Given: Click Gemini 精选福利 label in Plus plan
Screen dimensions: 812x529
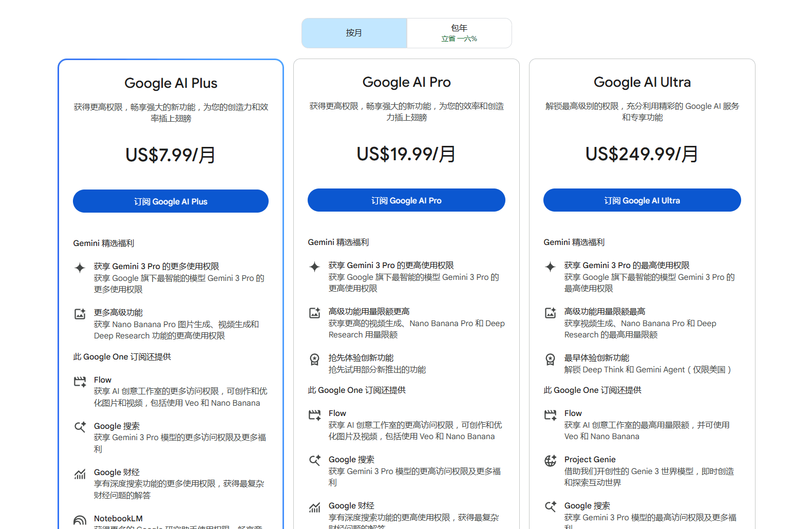Looking at the screenshot, I should tap(104, 243).
